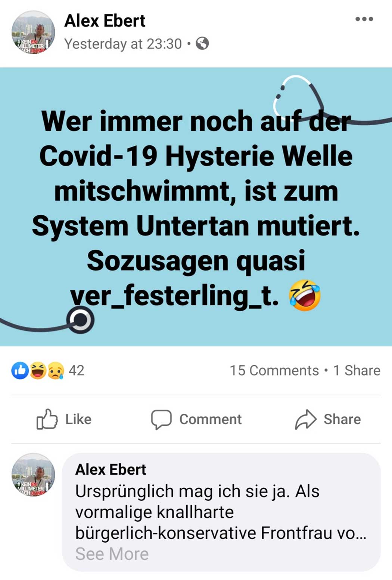Open commenter Alex Ebert's avatar
This screenshot has height=580, width=392.
33,475
